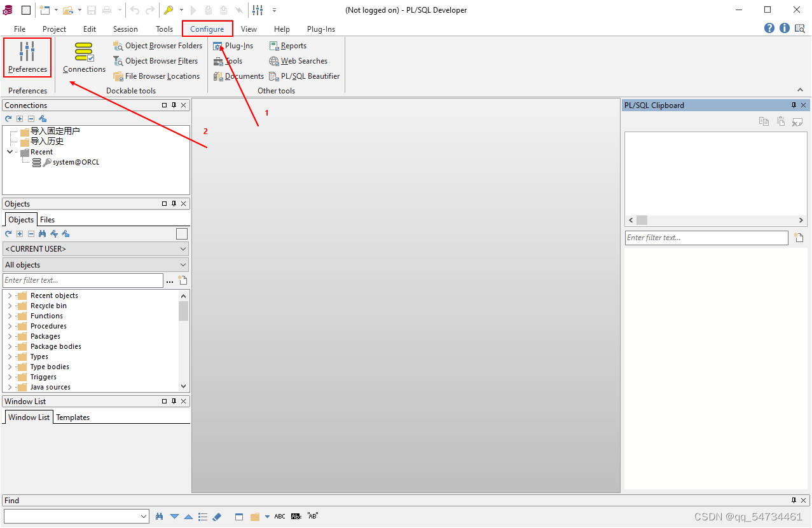The height and width of the screenshot is (528, 812).
Task: Open the Connections dockable tool
Action: point(84,57)
